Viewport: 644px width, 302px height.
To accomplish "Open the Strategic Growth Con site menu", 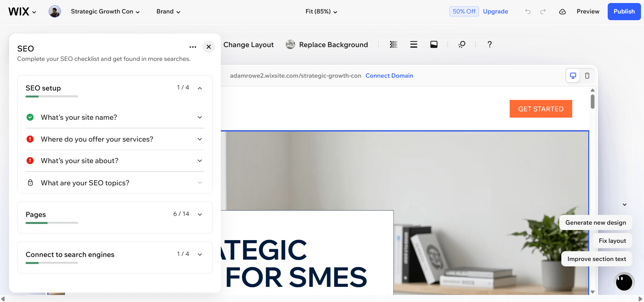I will pyautogui.click(x=105, y=12).
